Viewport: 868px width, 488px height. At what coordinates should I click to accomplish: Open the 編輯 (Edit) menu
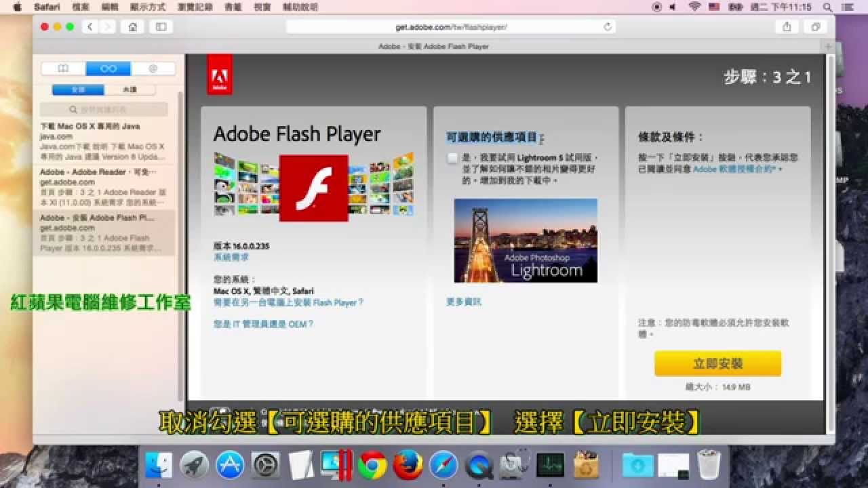(x=109, y=7)
